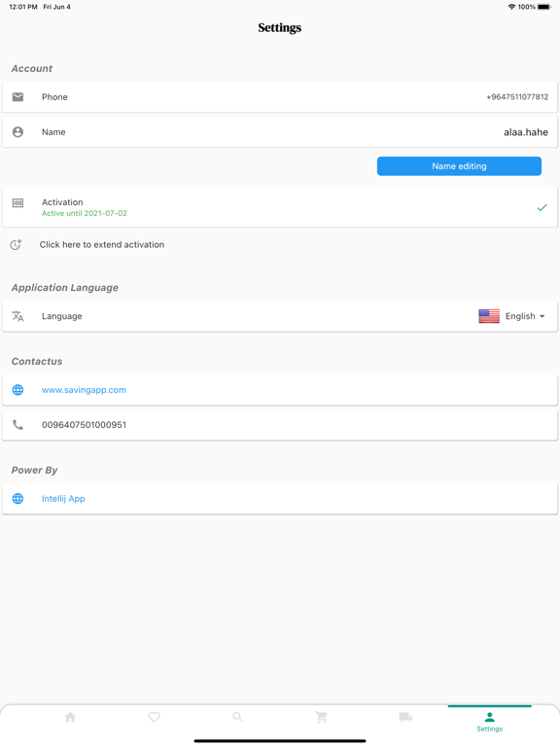Click the name value alaa.hahe
The width and height of the screenshot is (560, 747).
(526, 132)
